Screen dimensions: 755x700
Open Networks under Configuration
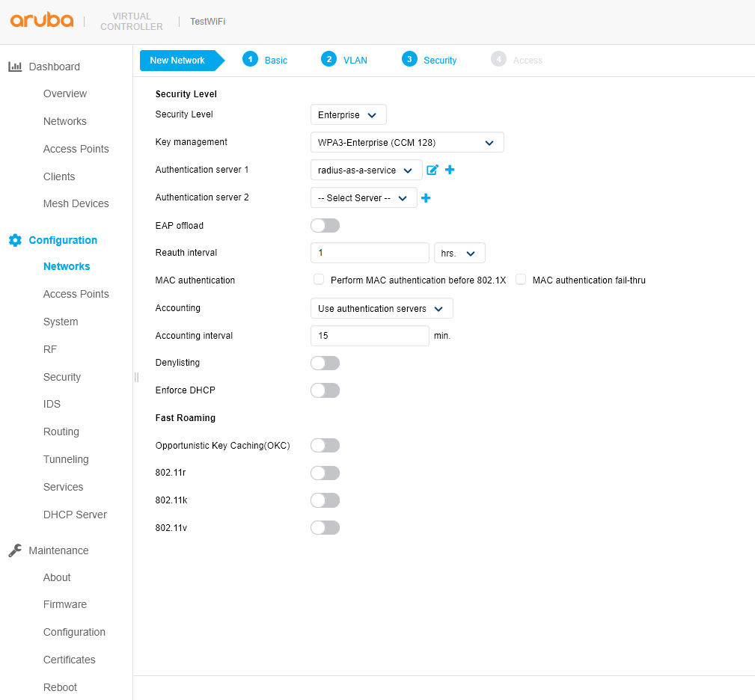click(67, 266)
